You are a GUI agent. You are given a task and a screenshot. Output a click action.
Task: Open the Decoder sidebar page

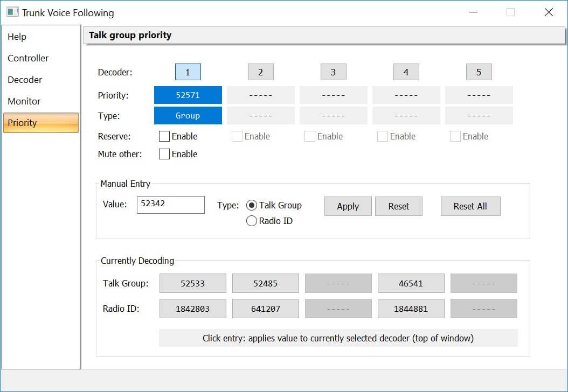point(25,80)
